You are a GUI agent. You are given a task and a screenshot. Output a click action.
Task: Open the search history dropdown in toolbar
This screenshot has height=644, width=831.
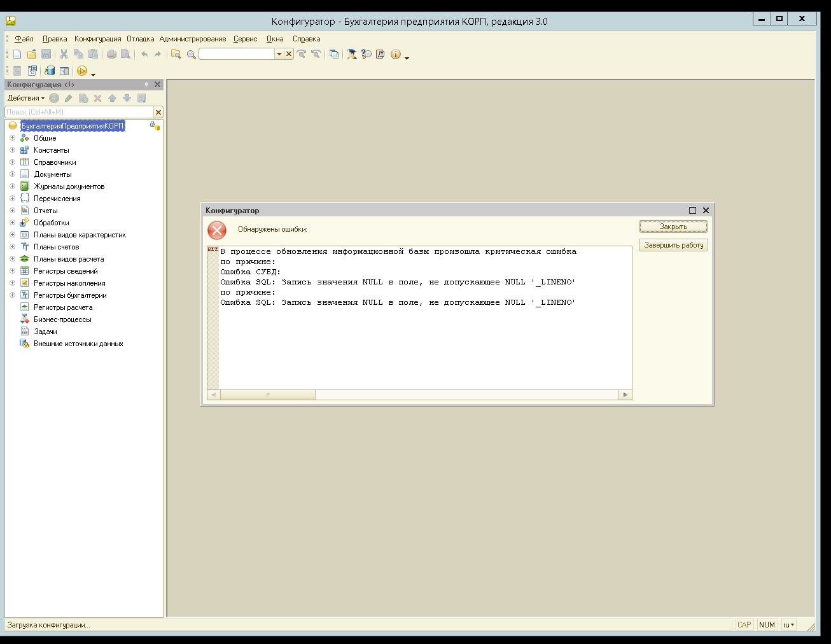coord(279,54)
